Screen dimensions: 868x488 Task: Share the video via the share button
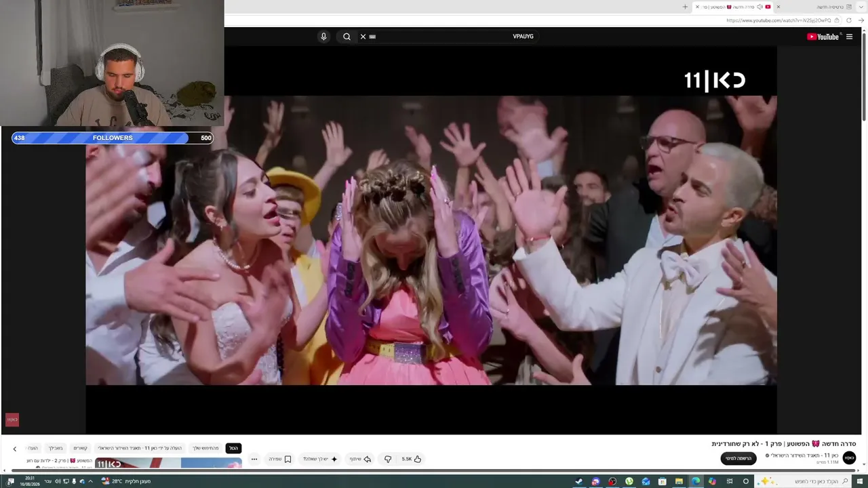click(360, 459)
